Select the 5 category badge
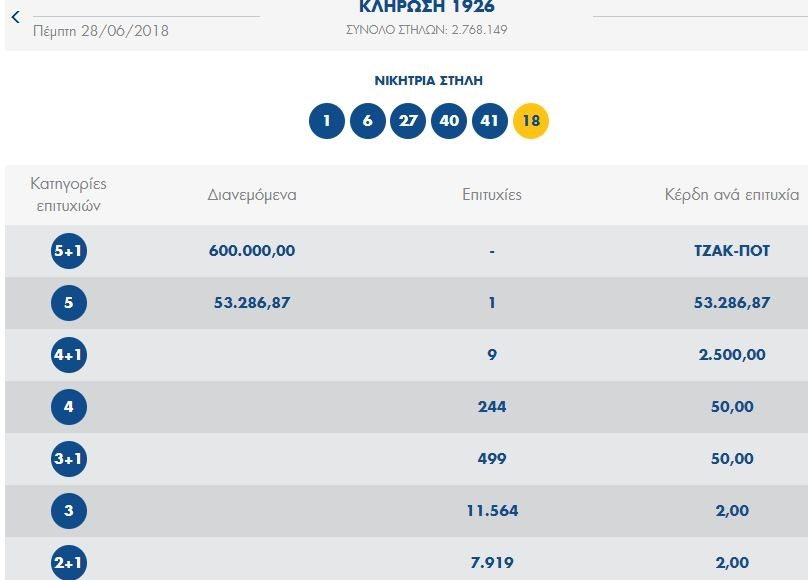This screenshot has width=808, height=580. click(69, 303)
